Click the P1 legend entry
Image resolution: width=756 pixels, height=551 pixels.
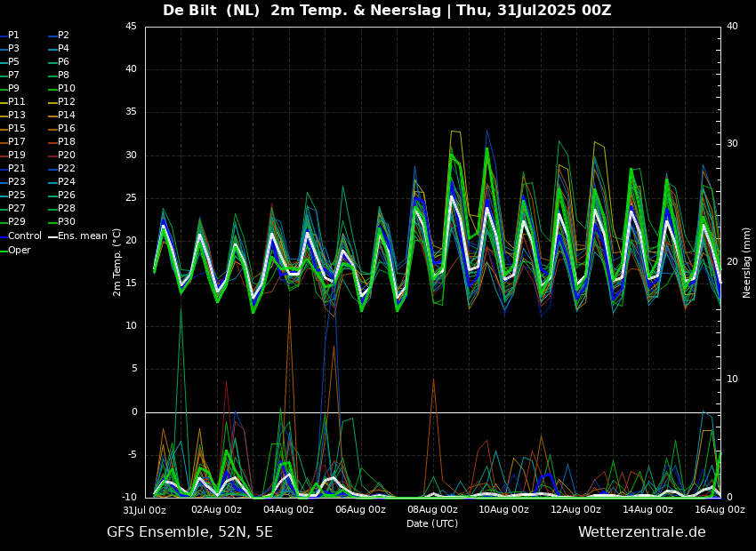(13, 36)
